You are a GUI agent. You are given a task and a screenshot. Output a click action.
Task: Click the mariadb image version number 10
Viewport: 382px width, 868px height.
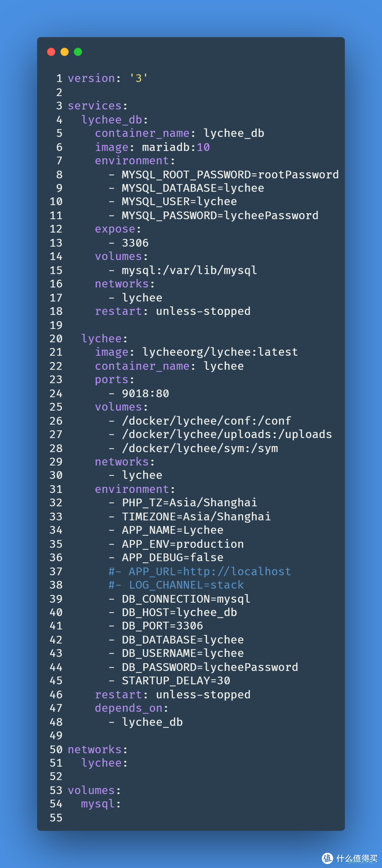[x=203, y=147]
